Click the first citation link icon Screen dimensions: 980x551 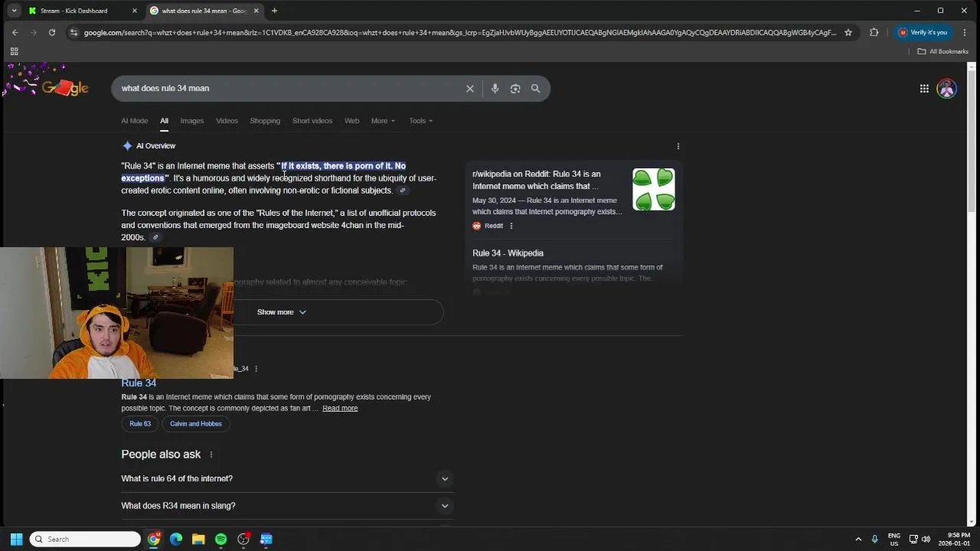[x=403, y=191]
